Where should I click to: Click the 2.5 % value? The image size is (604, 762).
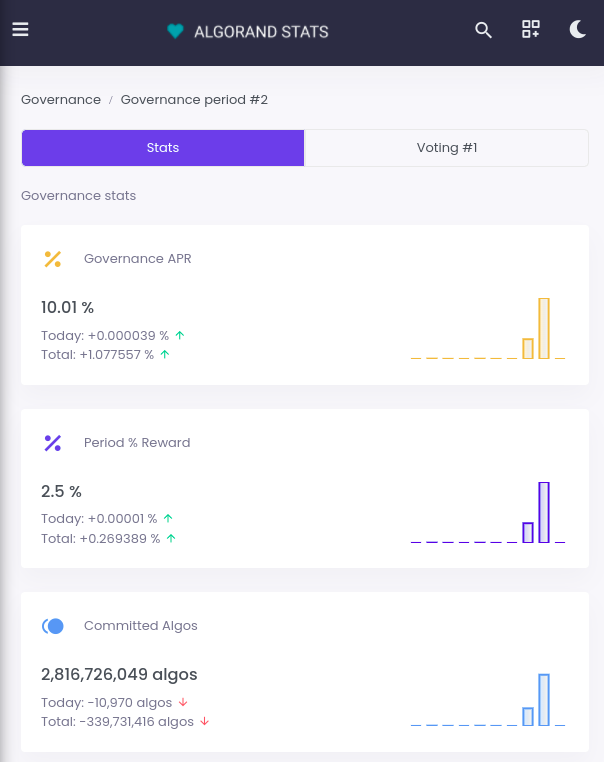(61, 491)
